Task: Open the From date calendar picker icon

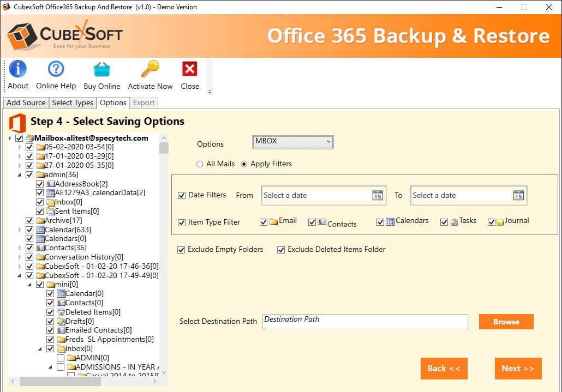Action: tap(378, 196)
